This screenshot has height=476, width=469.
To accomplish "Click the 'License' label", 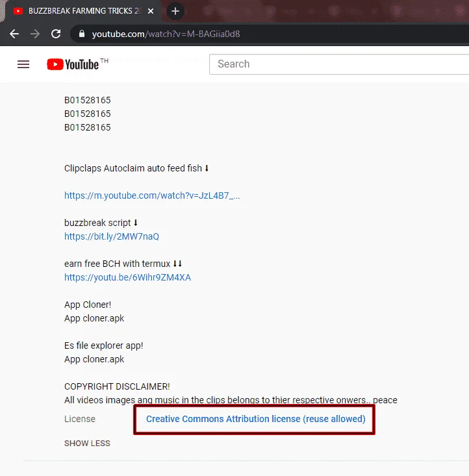I will [80, 419].
